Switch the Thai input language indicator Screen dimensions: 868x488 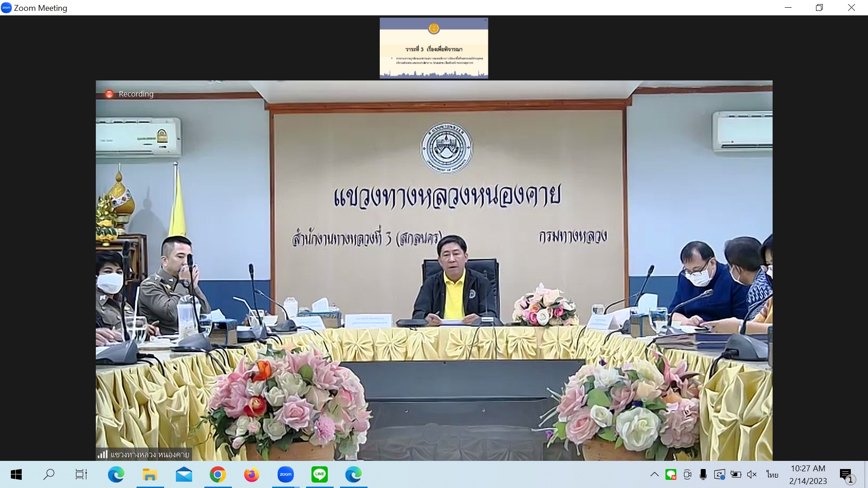(x=772, y=474)
